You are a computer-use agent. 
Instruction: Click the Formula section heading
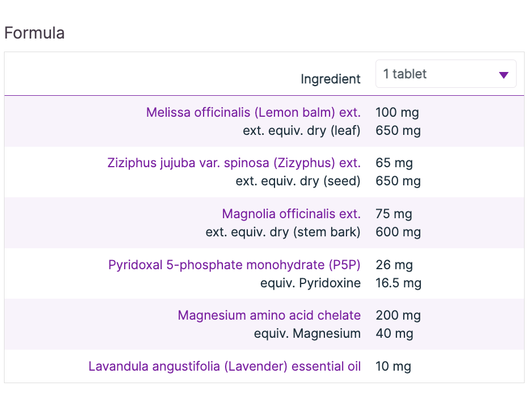[35, 33]
